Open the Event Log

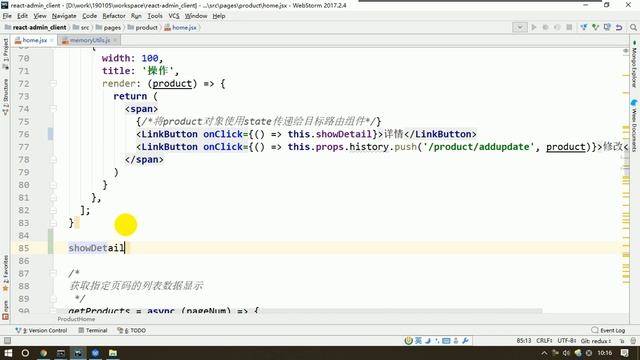coord(608,330)
